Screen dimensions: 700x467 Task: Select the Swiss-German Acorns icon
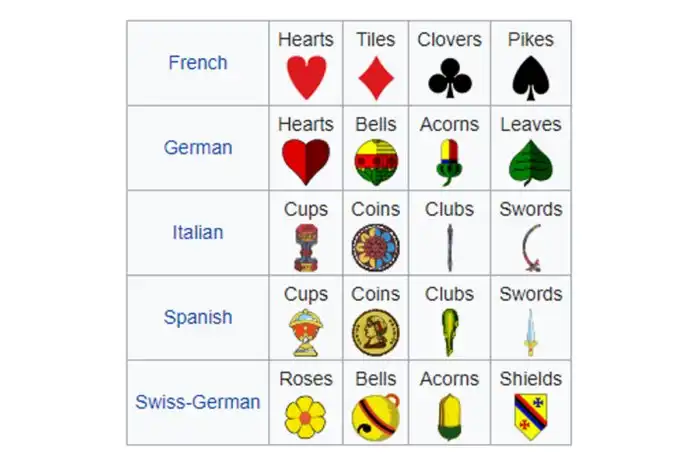[x=450, y=417]
